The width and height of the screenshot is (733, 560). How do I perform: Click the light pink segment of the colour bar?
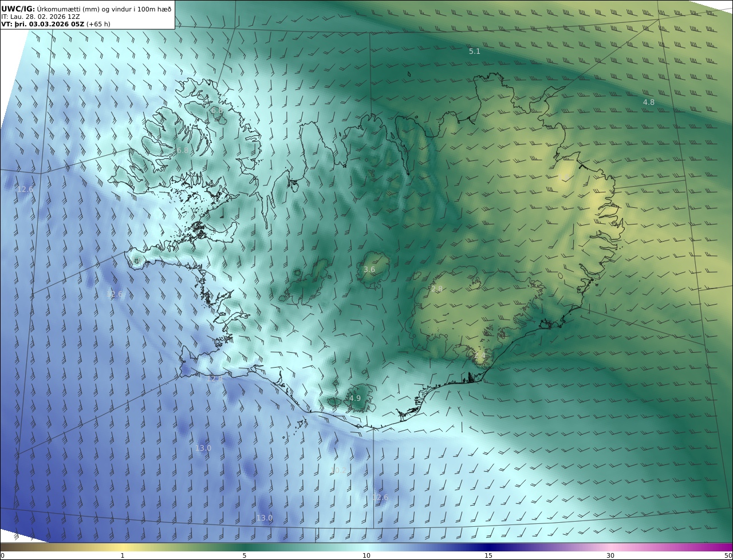[x=610, y=547]
